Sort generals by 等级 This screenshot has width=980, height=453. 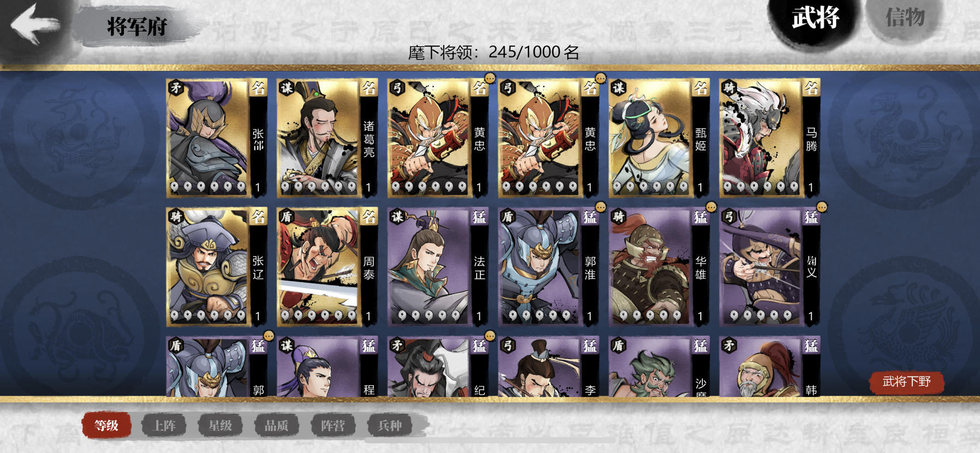click(107, 425)
